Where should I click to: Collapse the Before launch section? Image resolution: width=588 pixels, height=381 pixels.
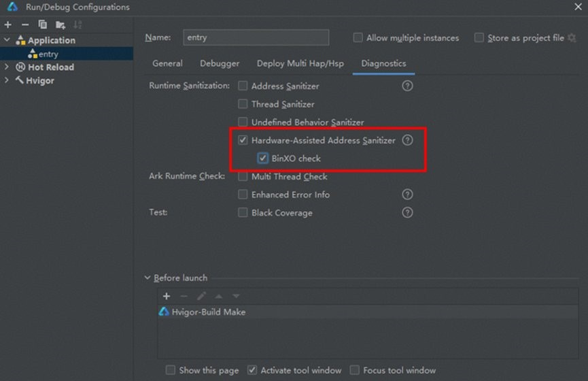[148, 278]
